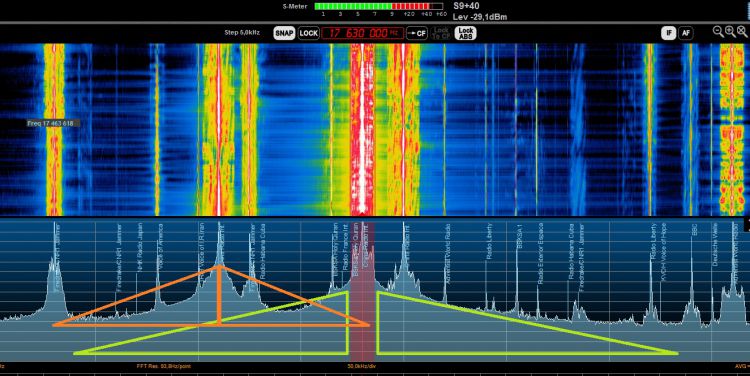Click the Step 5,0kHz label
This screenshot has width=750, height=376.
[x=242, y=33]
